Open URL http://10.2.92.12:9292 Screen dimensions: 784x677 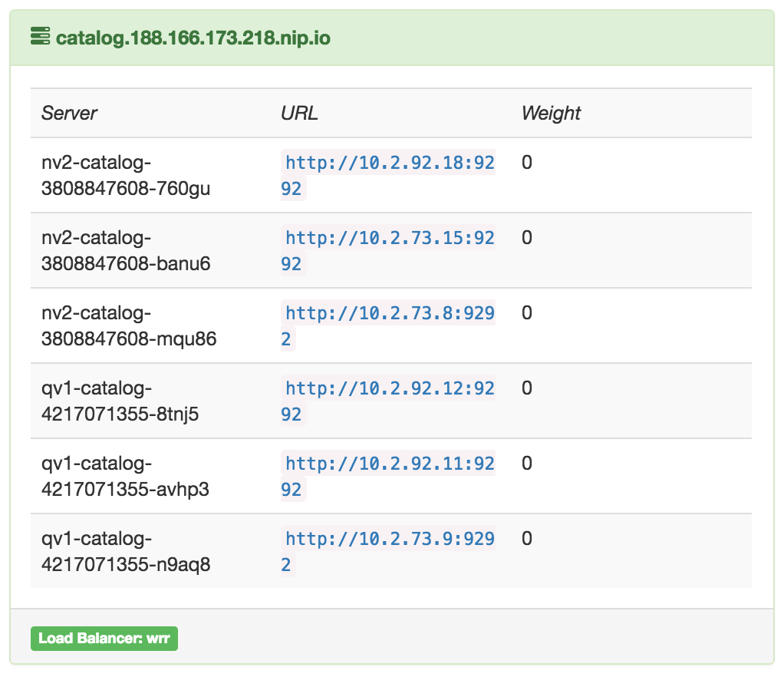[388, 401]
